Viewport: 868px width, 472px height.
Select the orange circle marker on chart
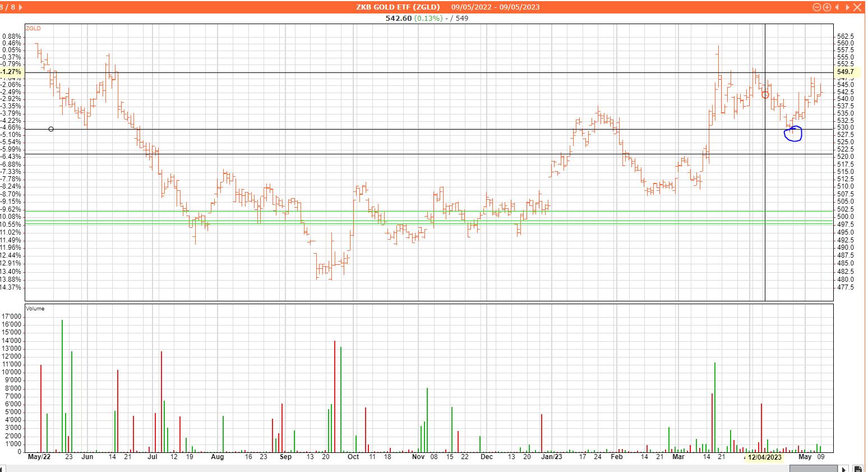(x=765, y=95)
